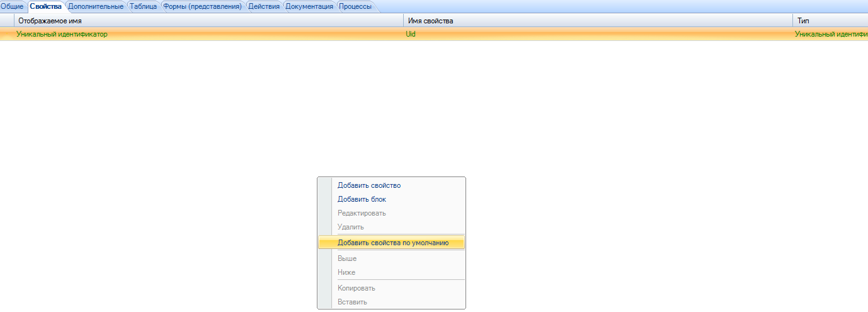Select Добавить свойства по умолчанию
This screenshot has height=312, width=868.
[391, 243]
